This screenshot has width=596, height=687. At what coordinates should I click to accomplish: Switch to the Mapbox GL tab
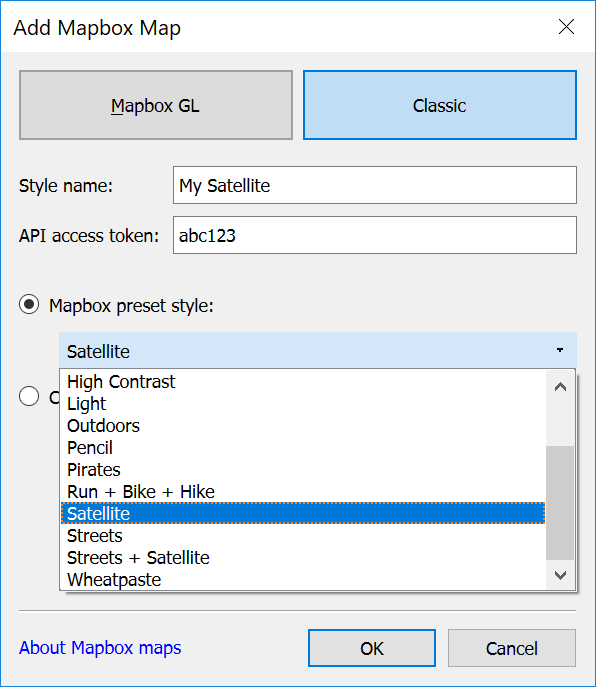(156, 105)
